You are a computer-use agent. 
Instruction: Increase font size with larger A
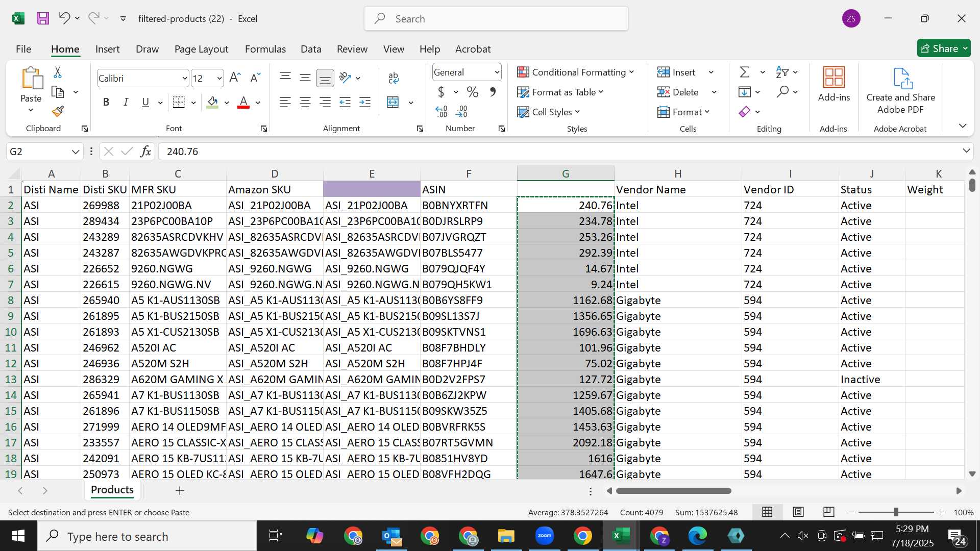click(x=235, y=78)
